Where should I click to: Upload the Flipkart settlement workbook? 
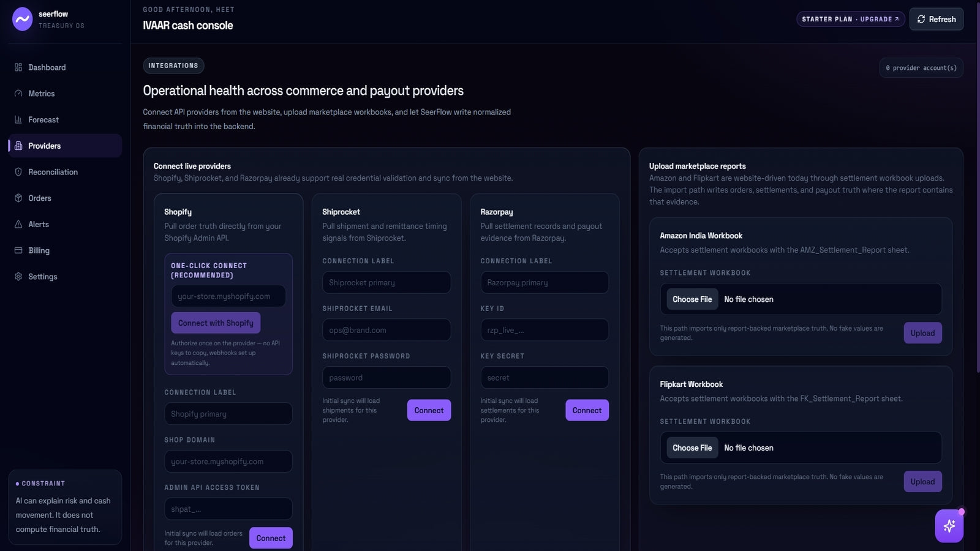pos(922,482)
